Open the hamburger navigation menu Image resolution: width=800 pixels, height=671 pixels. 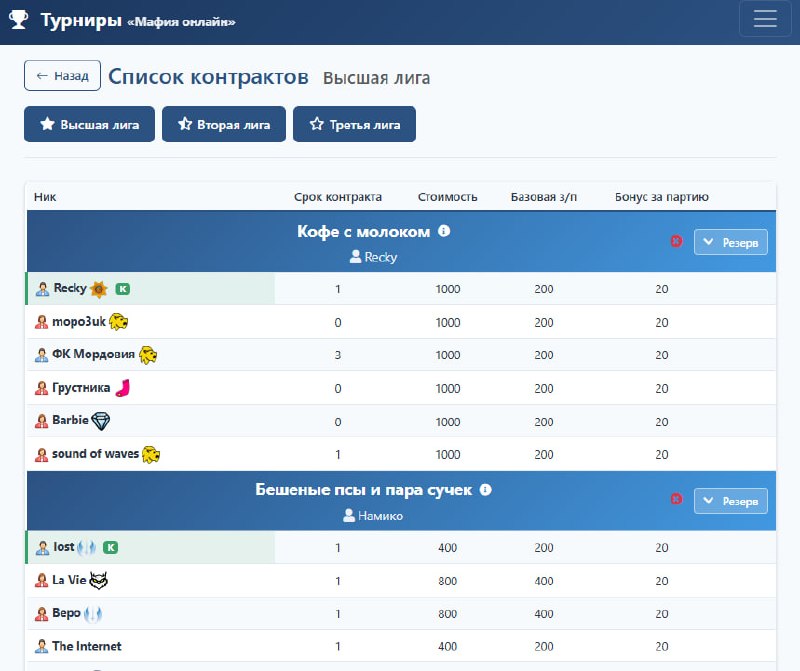[x=765, y=20]
